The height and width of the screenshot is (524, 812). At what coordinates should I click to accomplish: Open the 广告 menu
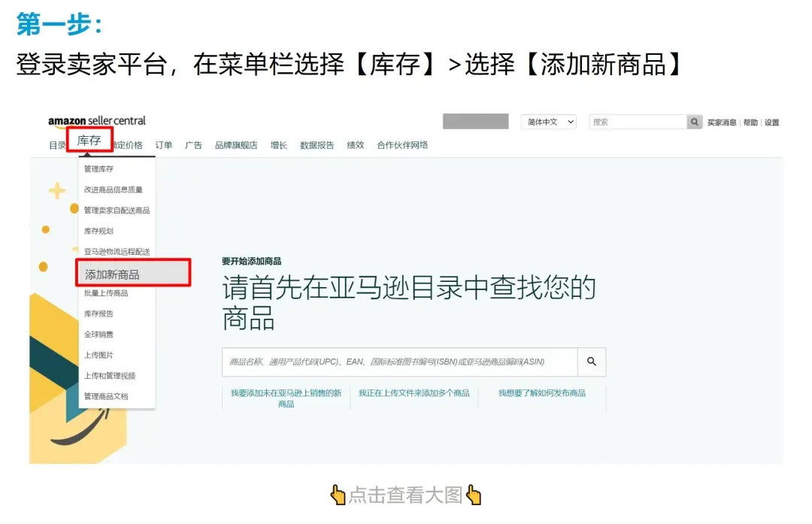pyautogui.click(x=193, y=146)
